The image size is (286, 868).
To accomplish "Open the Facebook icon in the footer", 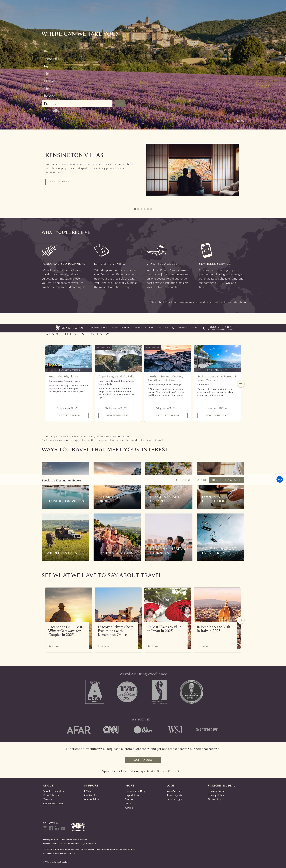I will 51,828.
